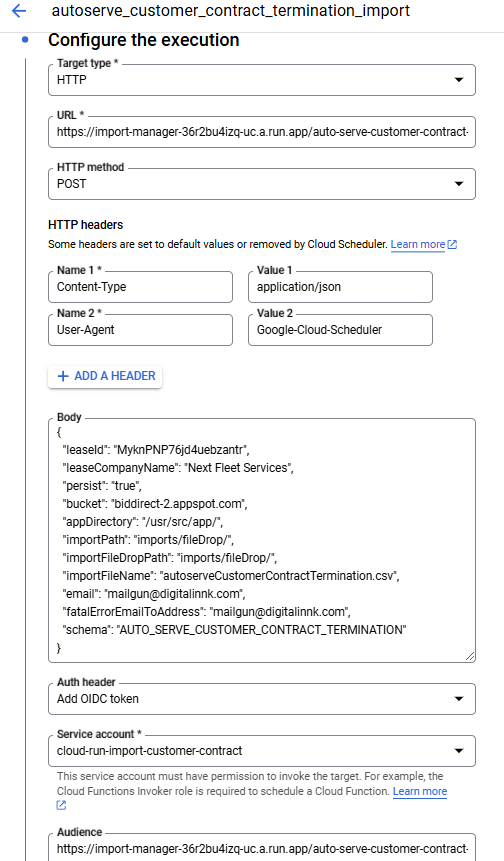Click Value 2 Google-Cloud-Scheduler field

[x=340, y=329]
